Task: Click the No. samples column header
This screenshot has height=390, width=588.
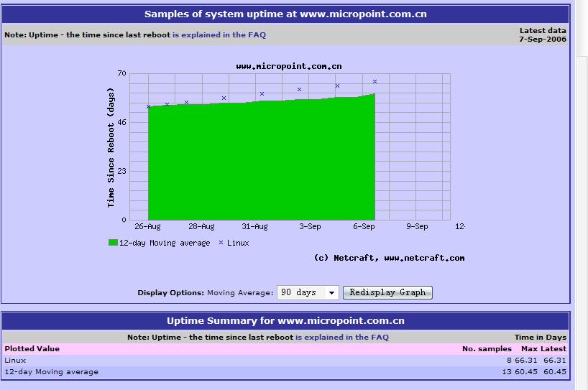Action: pyautogui.click(x=487, y=348)
